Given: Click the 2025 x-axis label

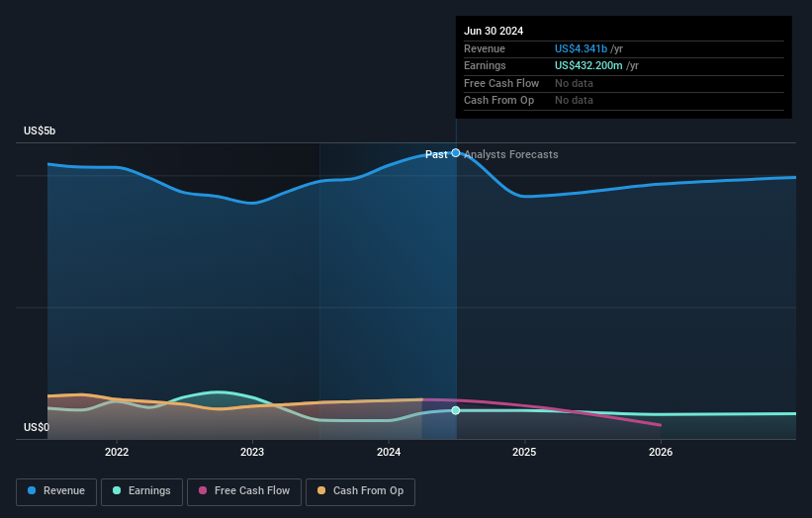Looking at the screenshot, I should point(524,453).
